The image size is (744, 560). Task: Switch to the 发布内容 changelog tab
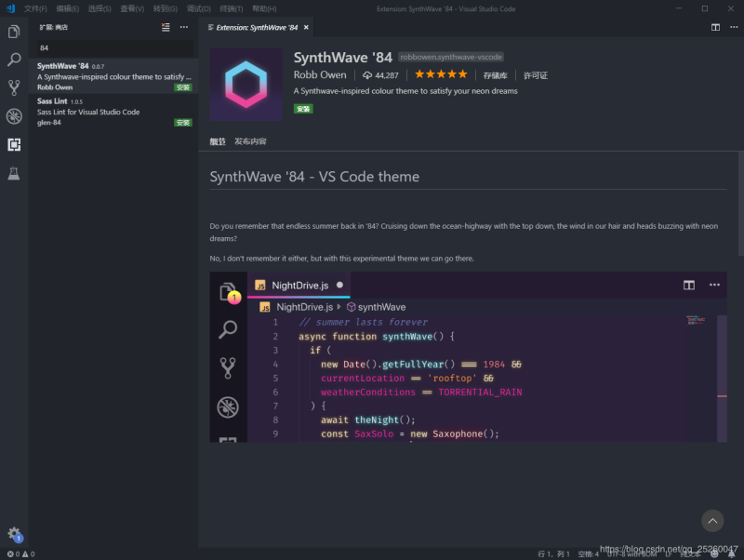click(x=250, y=141)
